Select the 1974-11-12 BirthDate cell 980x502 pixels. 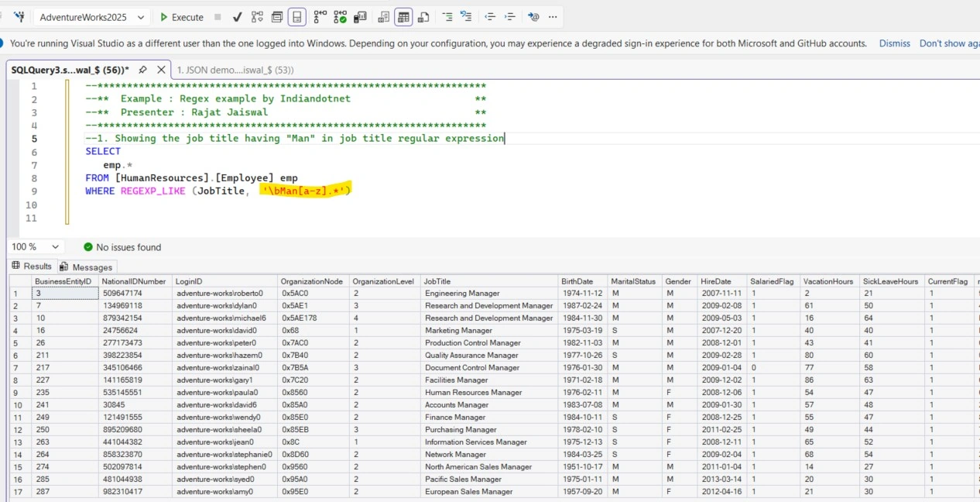tap(582, 294)
